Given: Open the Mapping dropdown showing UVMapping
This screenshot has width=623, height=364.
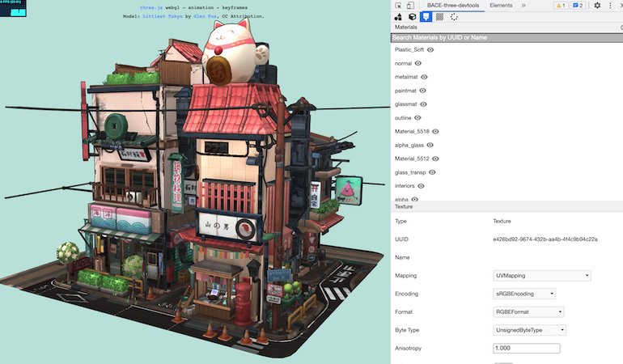Looking at the screenshot, I should point(542,275).
